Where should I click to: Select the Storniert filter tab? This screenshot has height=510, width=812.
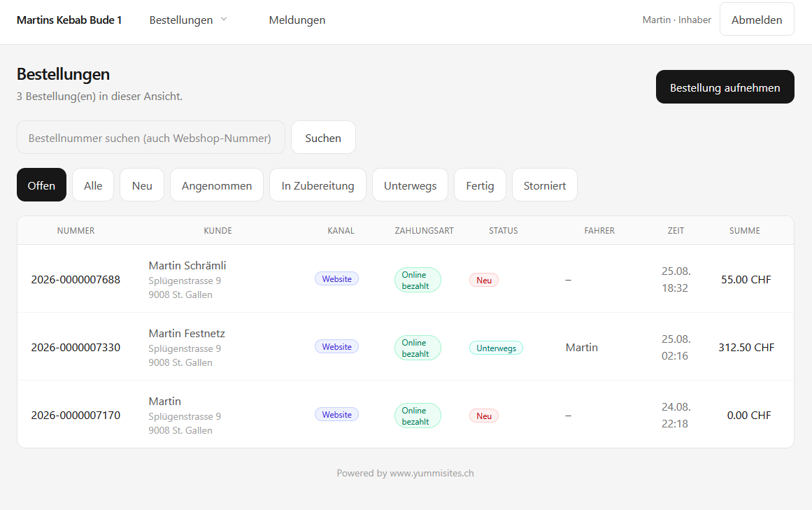544,185
